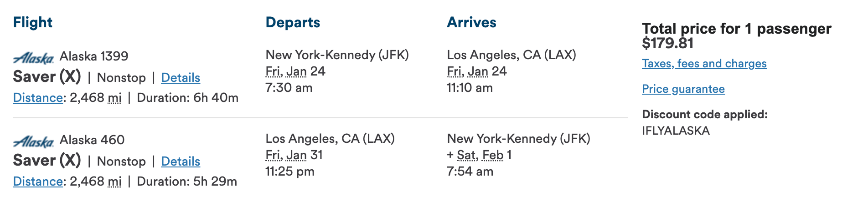Click the Alaska logo beside flight 1399
Viewport: 868px width, 212px height.
point(33,58)
